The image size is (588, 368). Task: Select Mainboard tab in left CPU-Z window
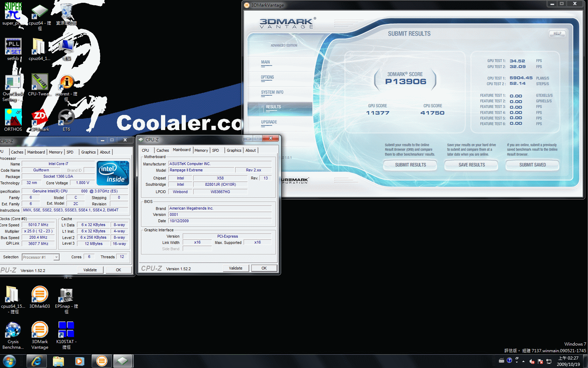click(36, 152)
